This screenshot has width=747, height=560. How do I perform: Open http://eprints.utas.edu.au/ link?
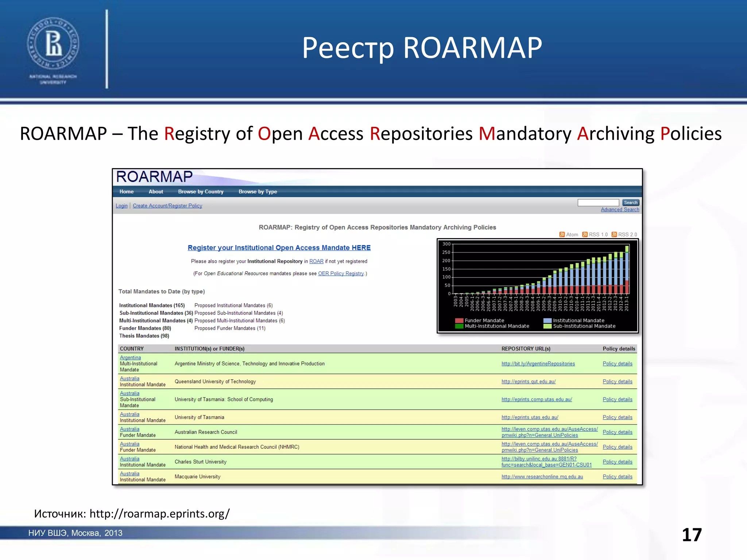click(x=530, y=417)
